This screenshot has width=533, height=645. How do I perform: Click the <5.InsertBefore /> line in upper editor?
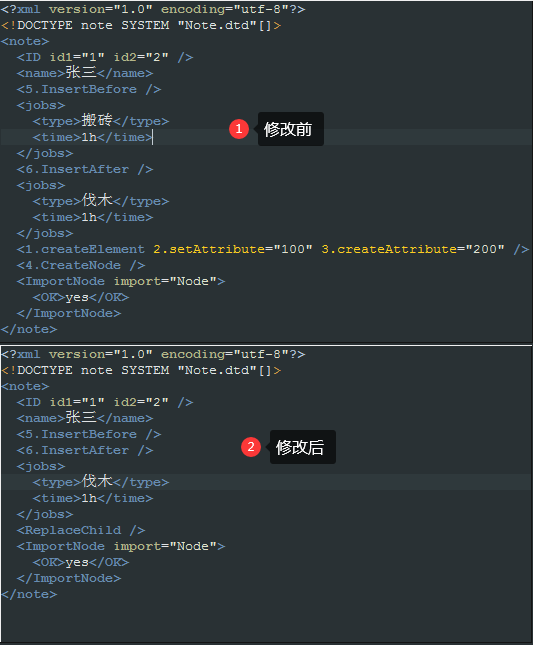coord(89,89)
